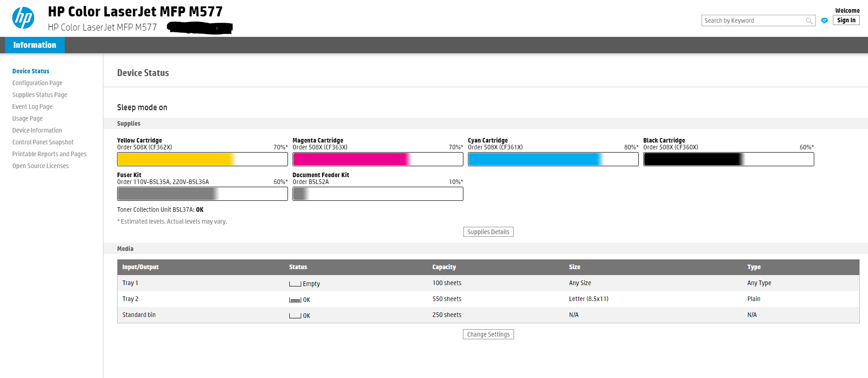The width and height of the screenshot is (868, 378).
Task: Click the Sleep mode on status text
Action: (x=142, y=107)
